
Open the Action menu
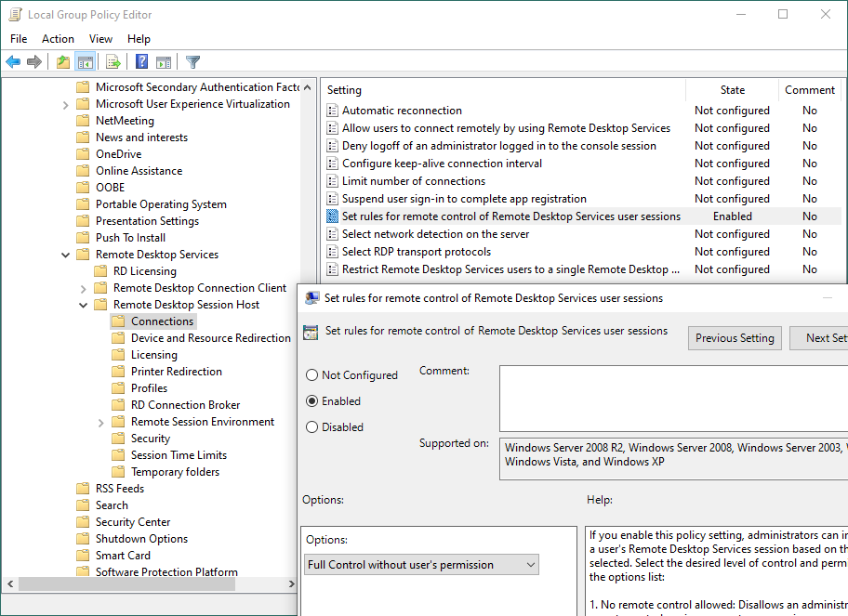[x=58, y=39]
